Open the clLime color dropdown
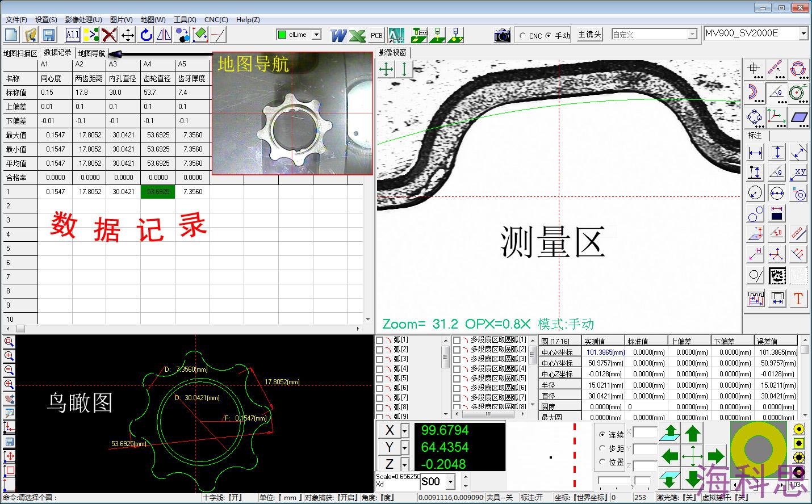Screen dimensions: 812x504 316,35
